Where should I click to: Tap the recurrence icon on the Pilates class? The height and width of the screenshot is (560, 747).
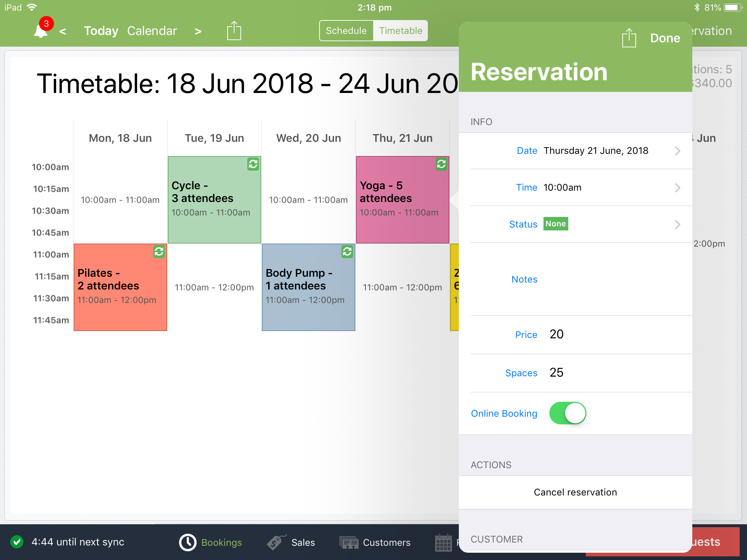coord(158,252)
